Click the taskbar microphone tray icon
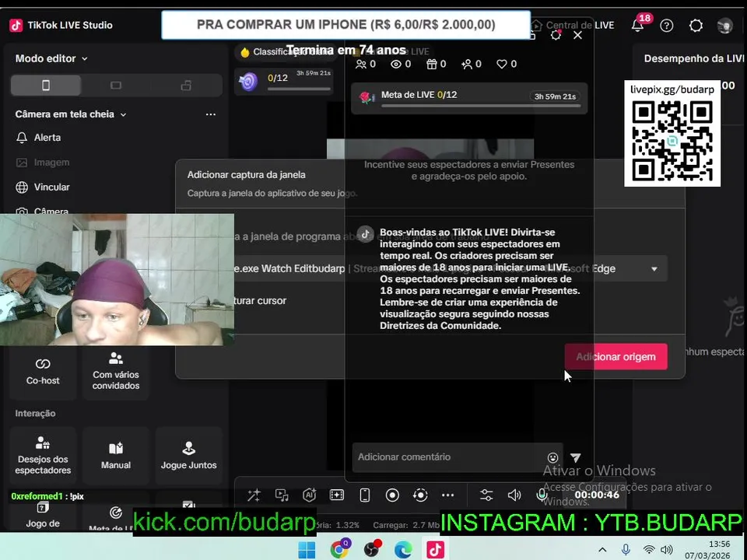This screenshot has width=747, height=560. pyautogui.click(x=626, y=550)
